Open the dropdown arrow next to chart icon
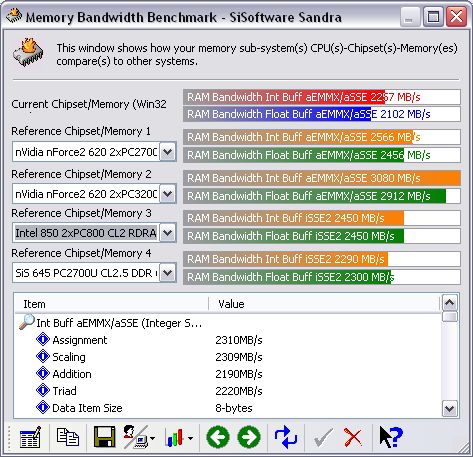The height and width of the screenshot is (457, 473). 190,438
